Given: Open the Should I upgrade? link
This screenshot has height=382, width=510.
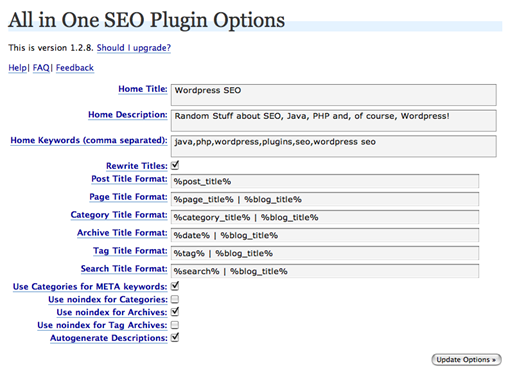Looking at the screenshot, I should coord(134,48).
